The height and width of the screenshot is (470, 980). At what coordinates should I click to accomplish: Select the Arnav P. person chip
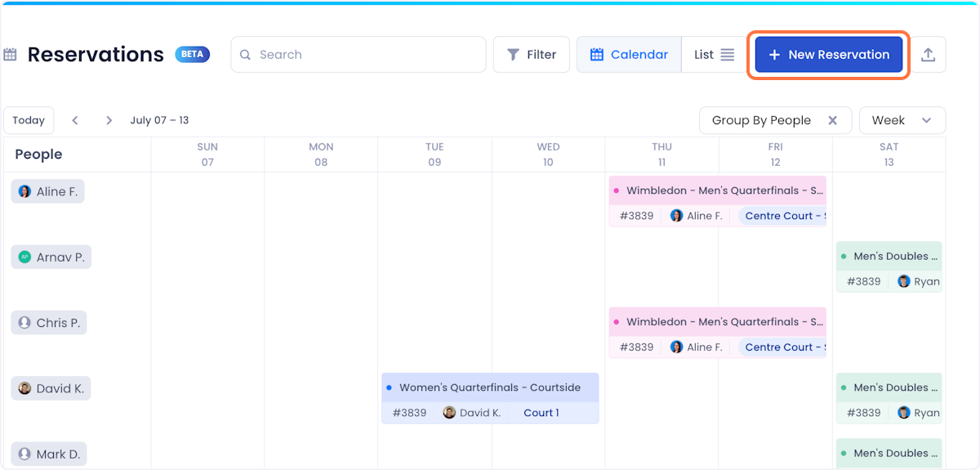tap(51, 257)
